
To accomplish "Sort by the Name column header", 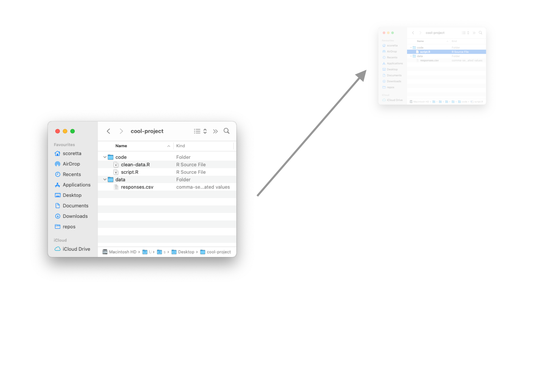I will click(121, 146).
